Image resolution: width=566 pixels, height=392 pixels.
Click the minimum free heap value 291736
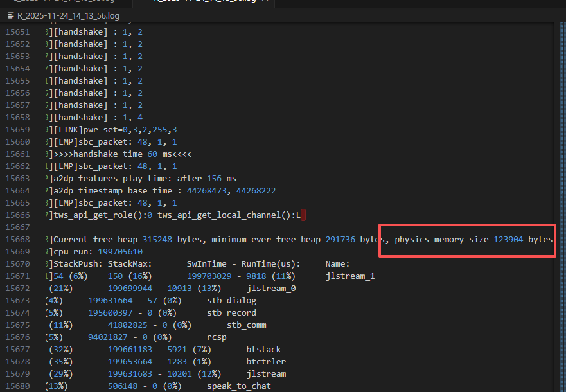tap(340, 240)
